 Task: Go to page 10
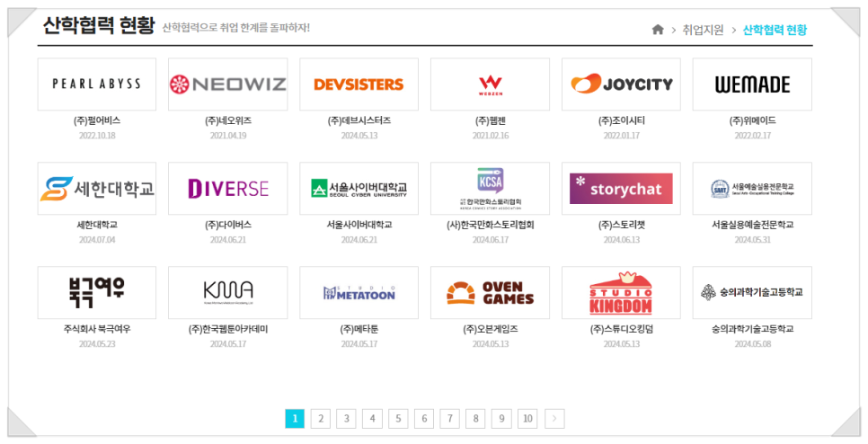[x=527, y=419]
